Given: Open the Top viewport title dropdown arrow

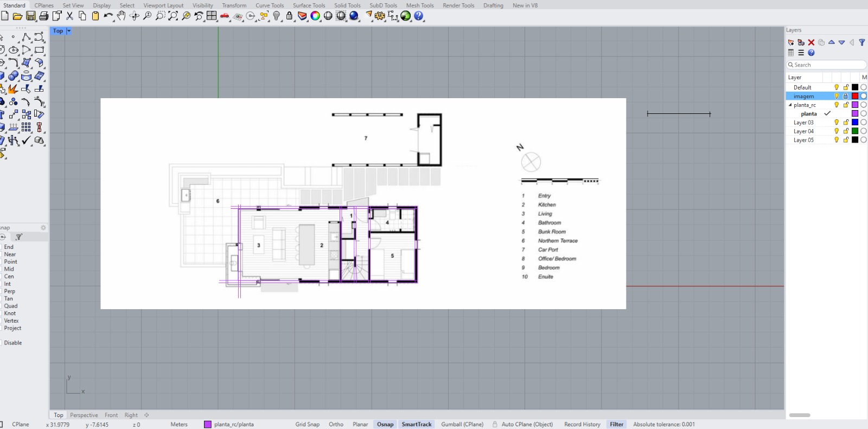Looking at the screenshot, I should pyautogui.click(x=69, y=31).
